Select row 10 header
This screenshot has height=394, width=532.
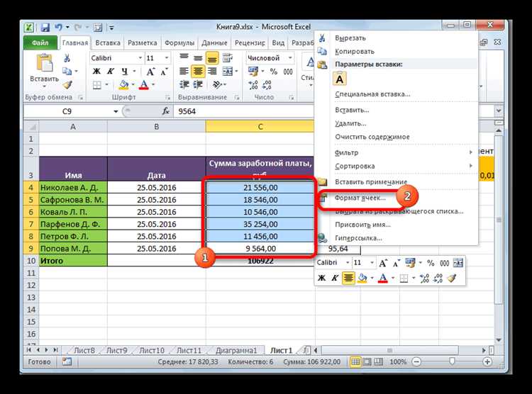point(31,261)
